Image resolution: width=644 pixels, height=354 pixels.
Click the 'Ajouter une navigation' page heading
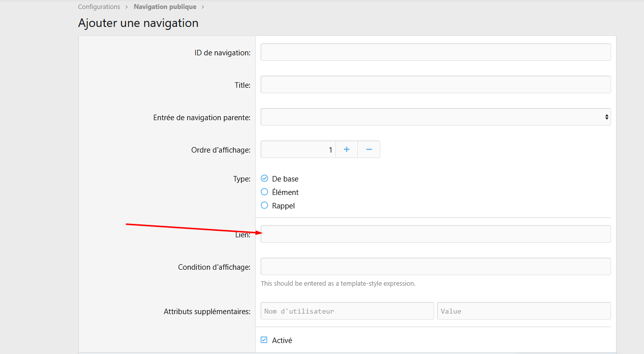coord(138,23)
